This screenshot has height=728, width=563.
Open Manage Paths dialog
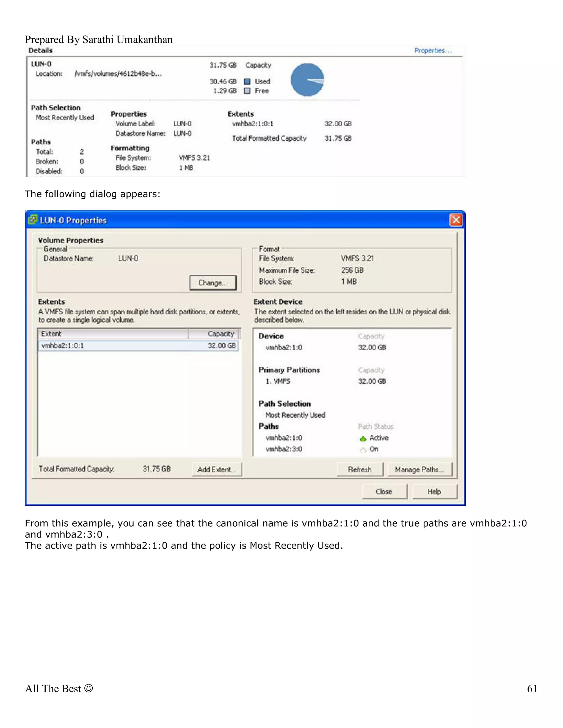pos(420,469)
